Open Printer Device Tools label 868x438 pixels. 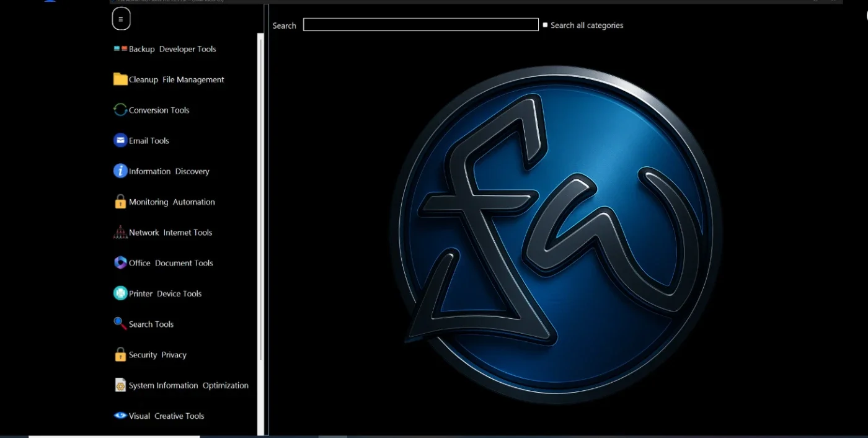[166, 294]
